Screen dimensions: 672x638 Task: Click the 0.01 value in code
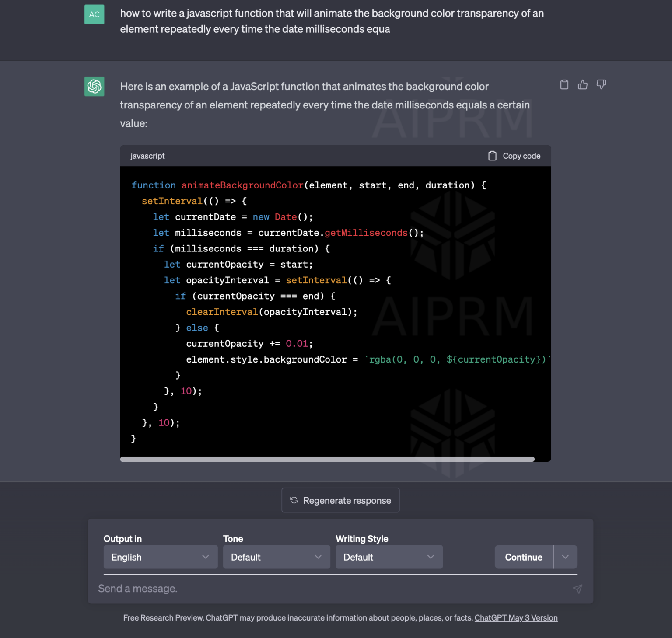pyautogui.click(x=297, y=344)
